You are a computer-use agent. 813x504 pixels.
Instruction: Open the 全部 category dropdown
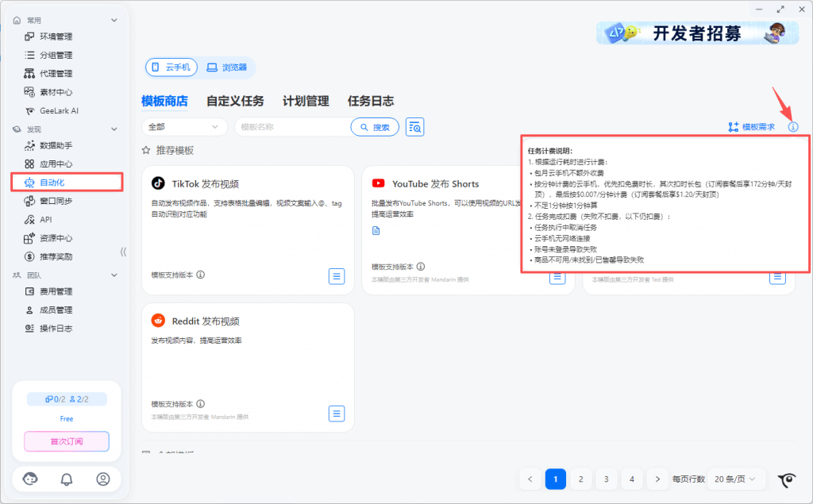184,127
